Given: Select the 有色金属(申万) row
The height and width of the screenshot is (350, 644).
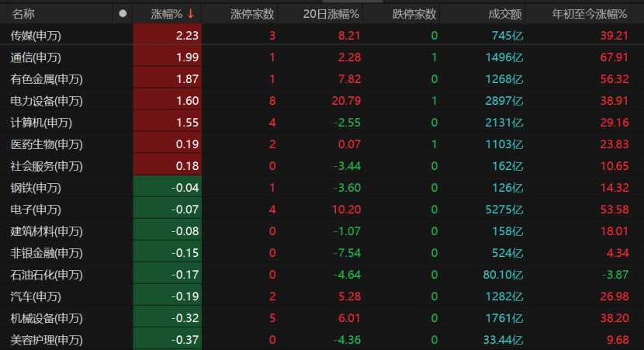Looking at the screenshot, I should (322, 79).
